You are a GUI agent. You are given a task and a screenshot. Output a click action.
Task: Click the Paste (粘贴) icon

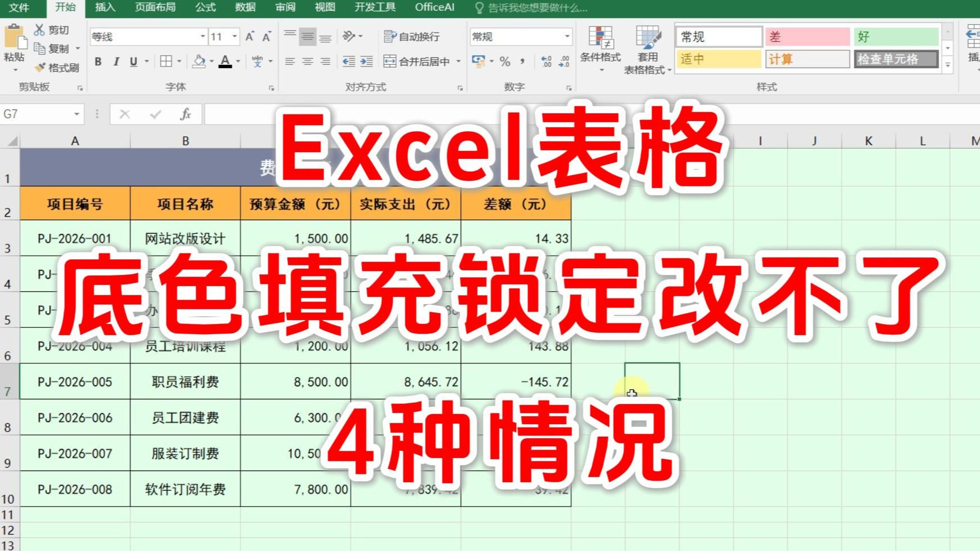[x=15, y=37]
